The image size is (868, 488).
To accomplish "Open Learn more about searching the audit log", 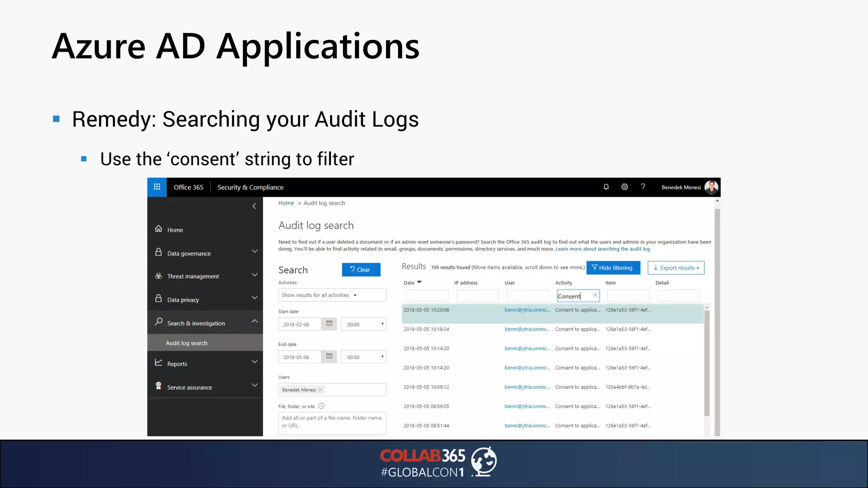I will tap(603, 249).
